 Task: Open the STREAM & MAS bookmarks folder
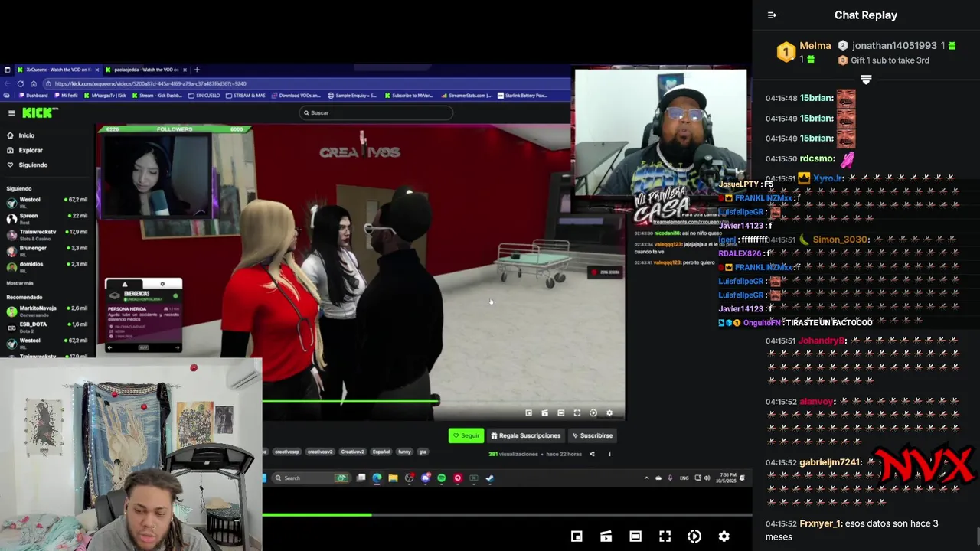coord(246,96)
